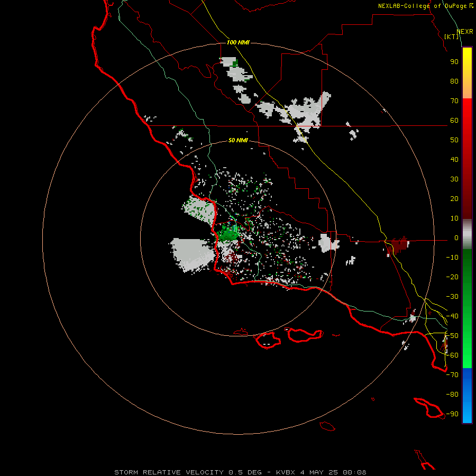Click the 20 value on the velocity scale
This screenshot has height=476, width=476.
coord(454,199)
